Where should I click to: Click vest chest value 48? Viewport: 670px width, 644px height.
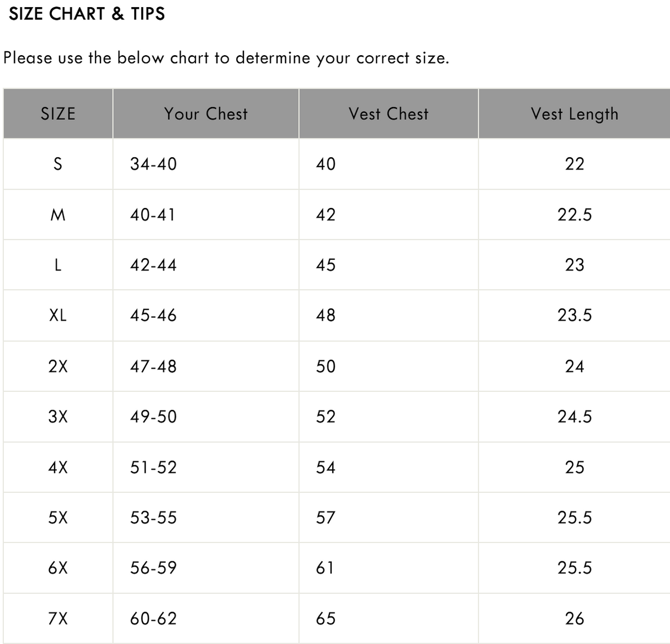[x=326, y=315]
